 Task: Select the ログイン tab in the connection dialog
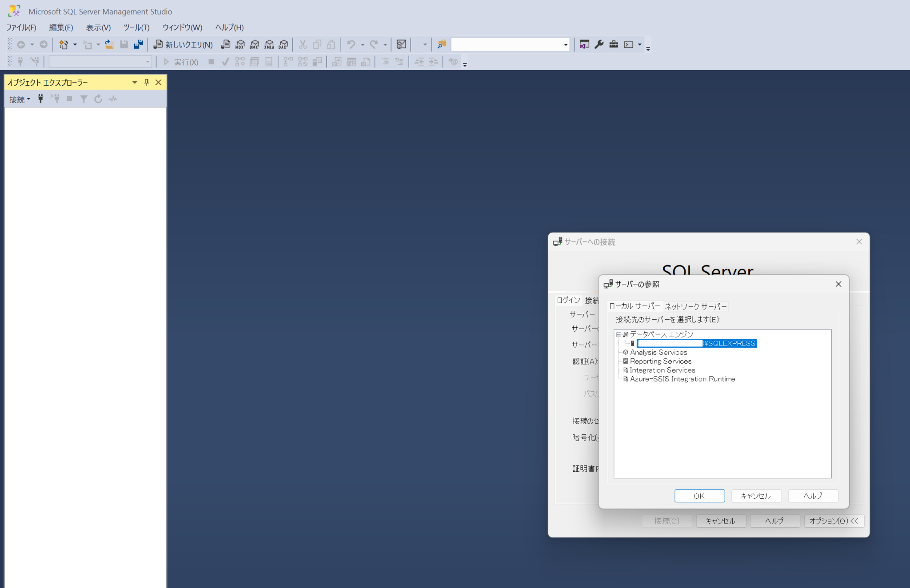[568, 300]
